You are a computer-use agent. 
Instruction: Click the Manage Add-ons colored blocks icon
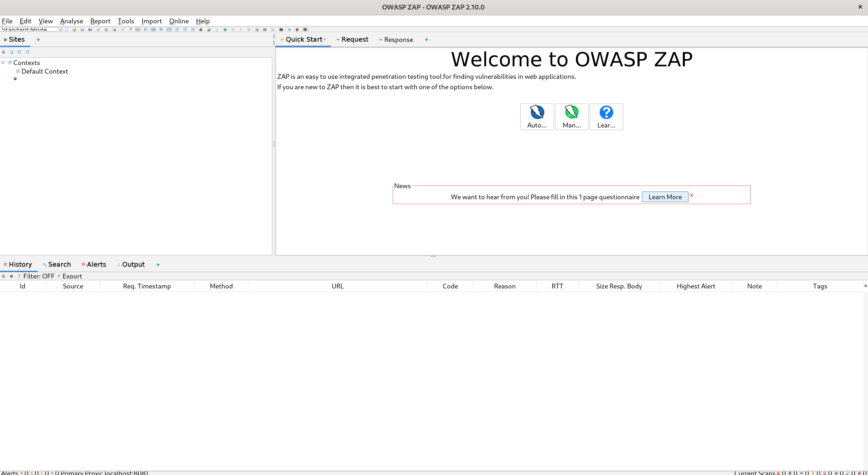tap(201, 30)
